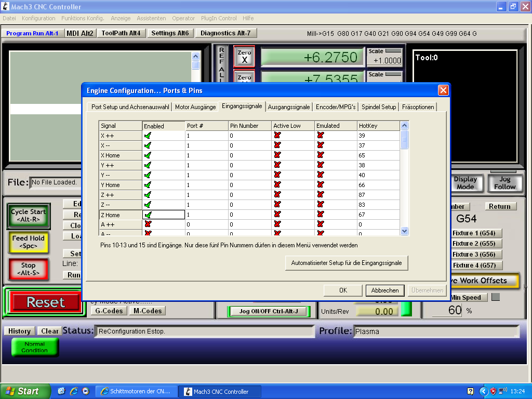This screenshot has width=532, height=399.
Task: Select the HotKey cell with value 87
Action: [378, 195]
